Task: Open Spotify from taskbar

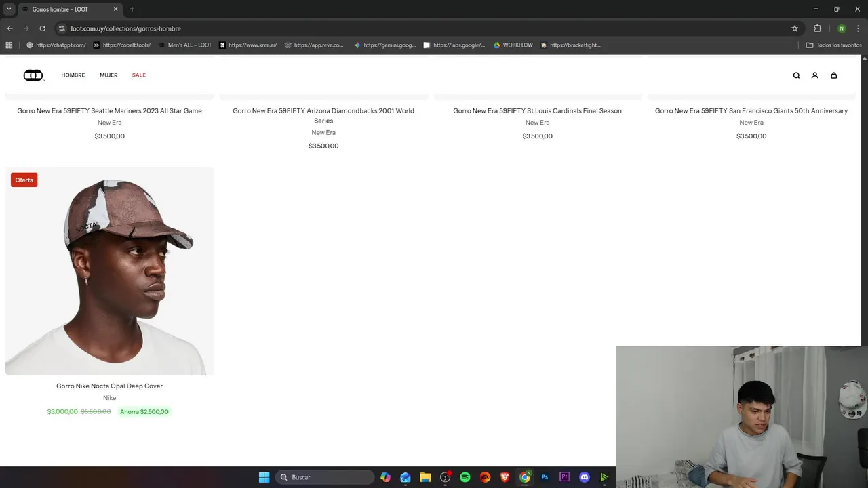Action: pyautogui.click(x=465, y=477)
